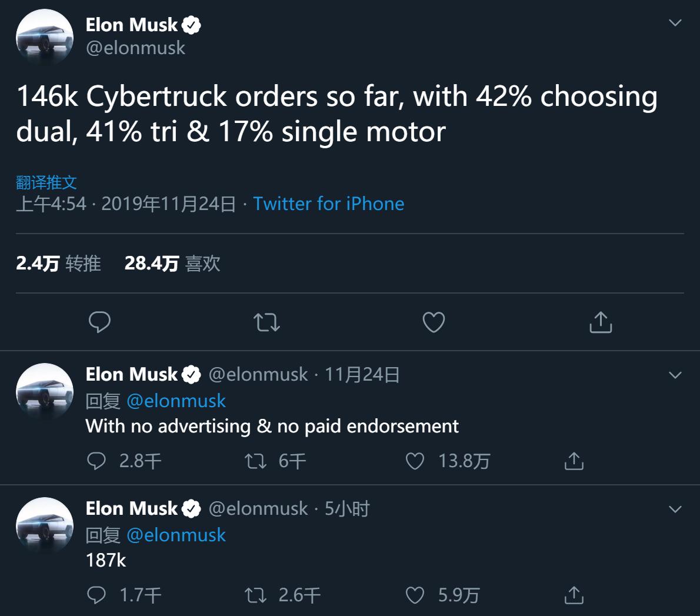
Task: Share the 'no advertising' tweet
Action: point(574,461)
